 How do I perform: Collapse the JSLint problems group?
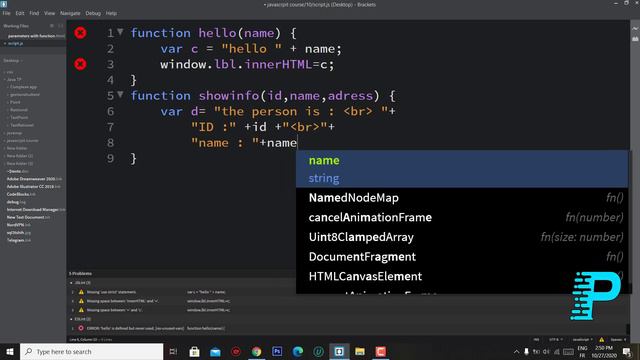point(71,282)
